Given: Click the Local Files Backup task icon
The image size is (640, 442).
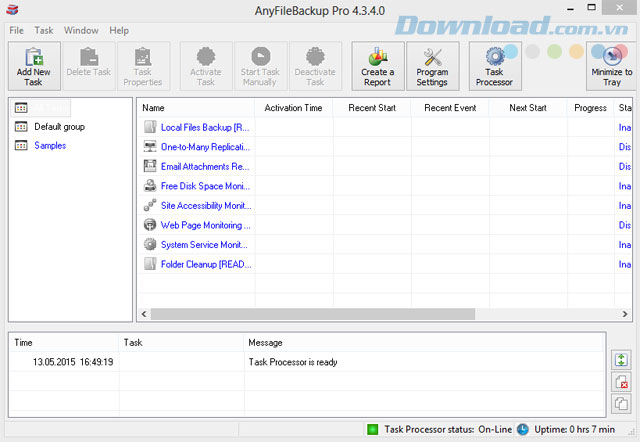Looking at the screenshot, I should 150,127.
